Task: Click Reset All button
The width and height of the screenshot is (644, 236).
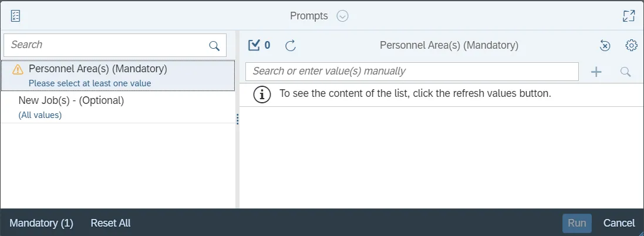Action: 110,223
